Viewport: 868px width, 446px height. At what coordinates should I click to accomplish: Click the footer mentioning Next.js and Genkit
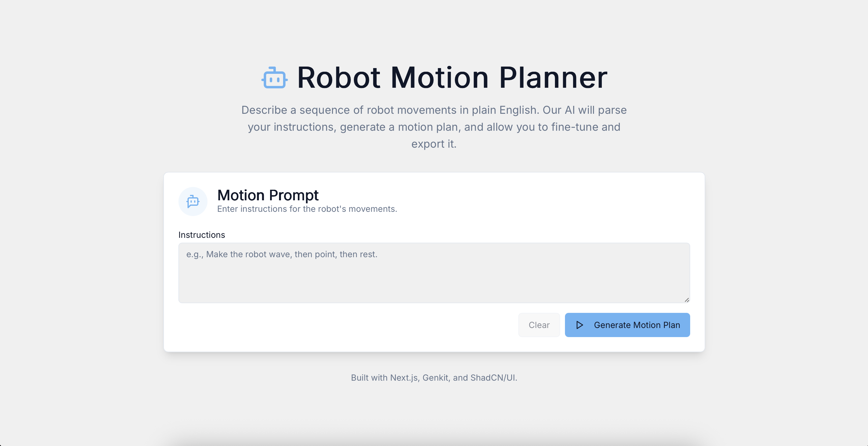[x=434, y=378]
